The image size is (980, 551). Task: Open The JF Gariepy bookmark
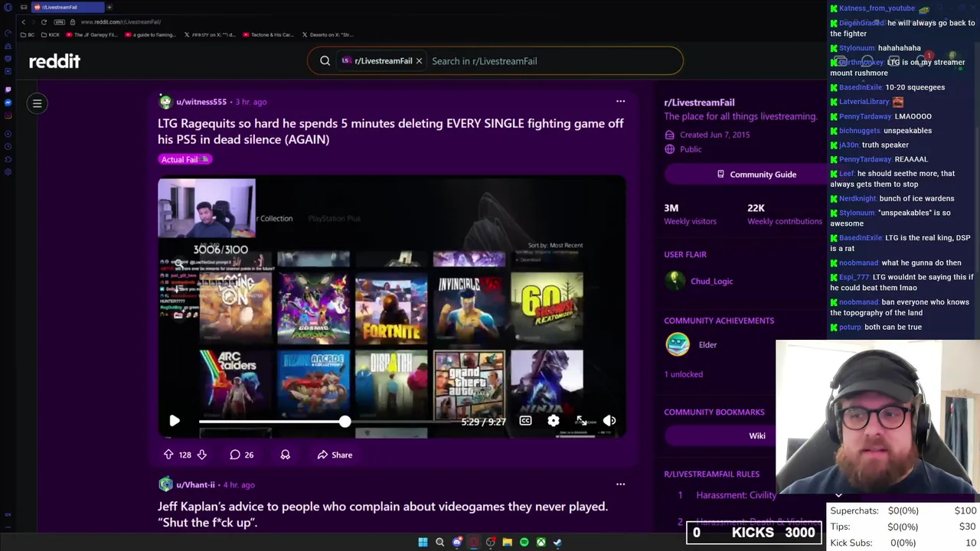click(92, 34)
